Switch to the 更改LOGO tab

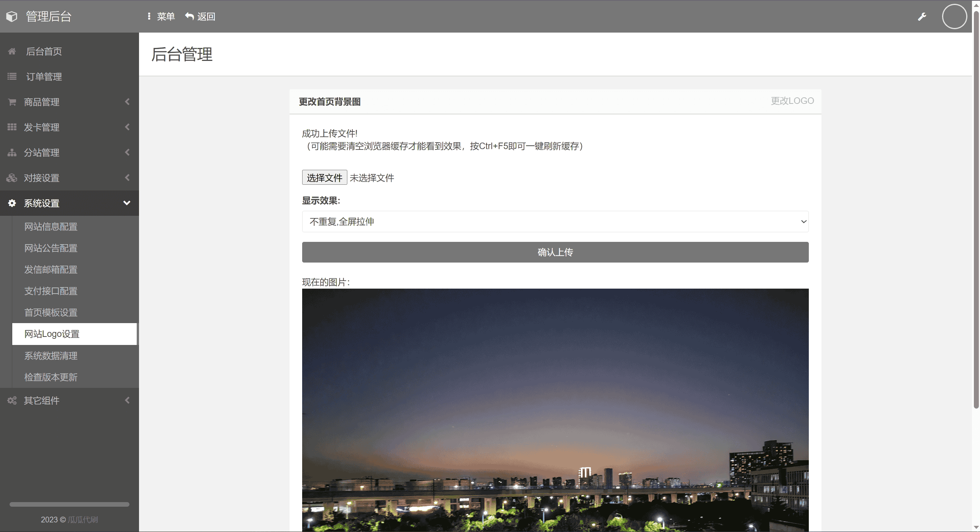[x=792, y=101]
